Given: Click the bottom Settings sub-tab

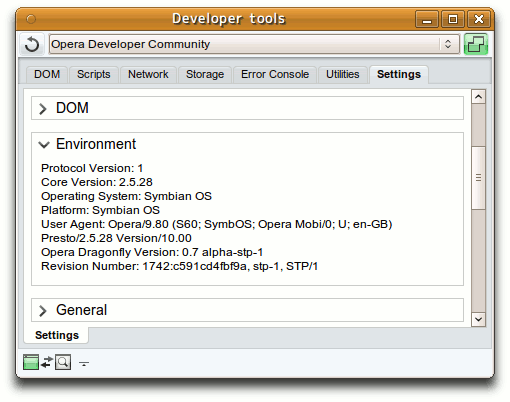Looking at the screenshot, I should tap(57, 335).
